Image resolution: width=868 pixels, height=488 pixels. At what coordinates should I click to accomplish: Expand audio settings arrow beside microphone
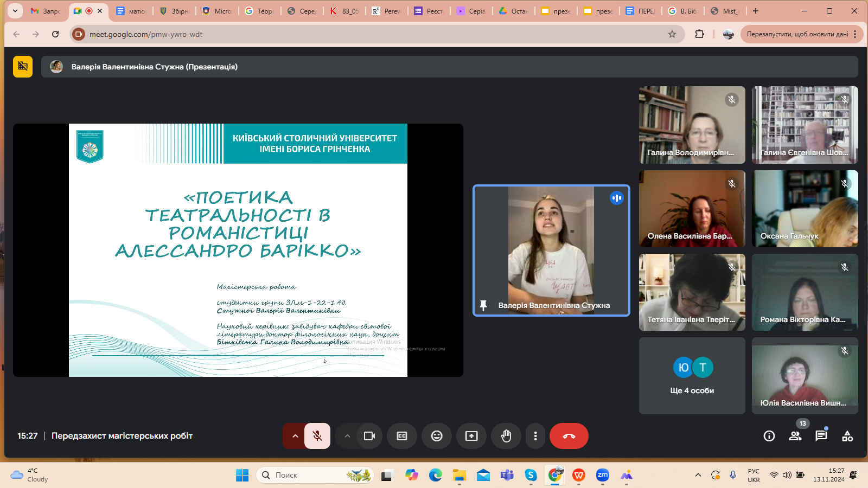click(295, 436)
